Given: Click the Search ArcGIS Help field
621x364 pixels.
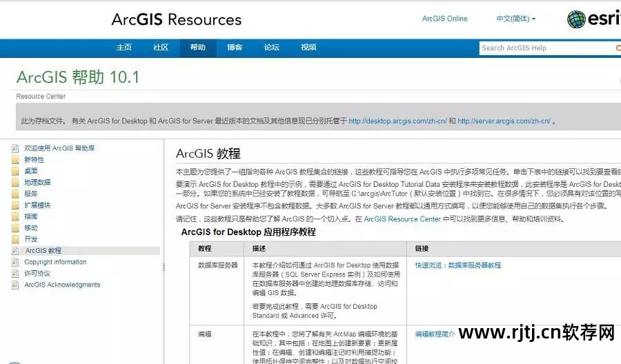Looking at the screenshot, I should point(546,48).
